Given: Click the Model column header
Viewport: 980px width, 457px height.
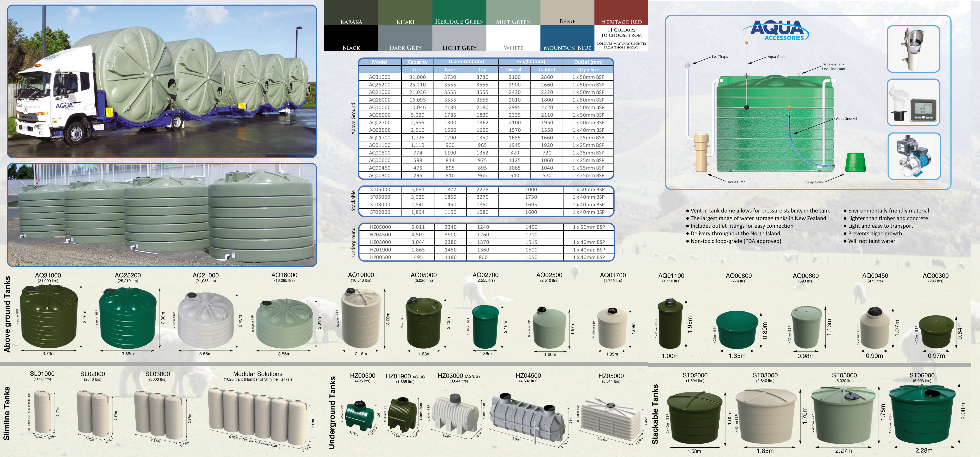Looking at the screenshot, I should pos(380,62).
